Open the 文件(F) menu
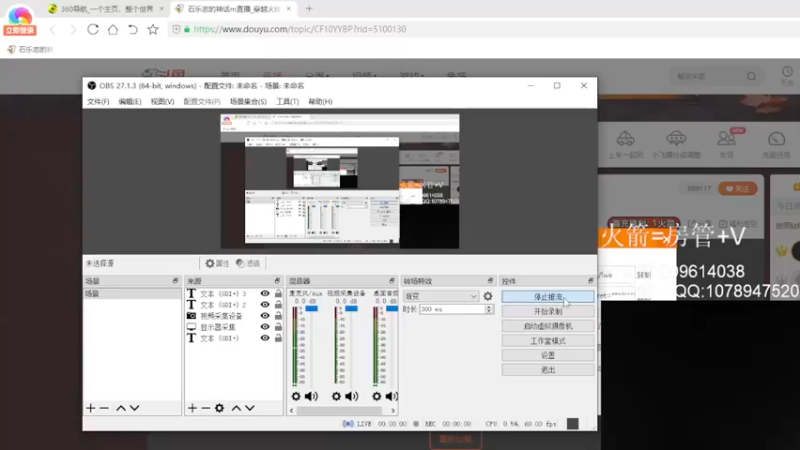This screenshot has height=450, width=800. pyautogui.click(x=98, y=102)
